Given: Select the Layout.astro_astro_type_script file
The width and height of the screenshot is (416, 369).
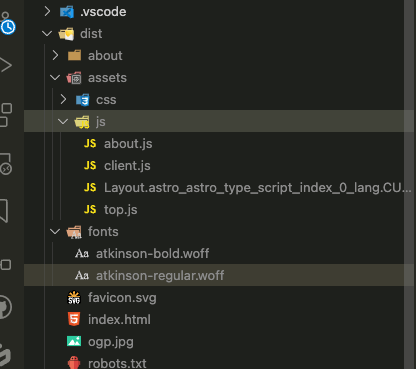Looking at the screenshot, I should point(257,188).
